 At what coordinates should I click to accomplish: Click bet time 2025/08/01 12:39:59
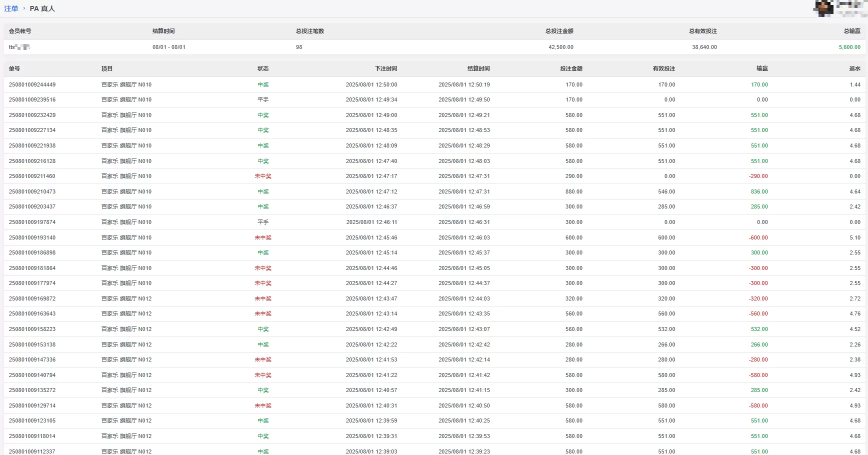coord(371,420)
